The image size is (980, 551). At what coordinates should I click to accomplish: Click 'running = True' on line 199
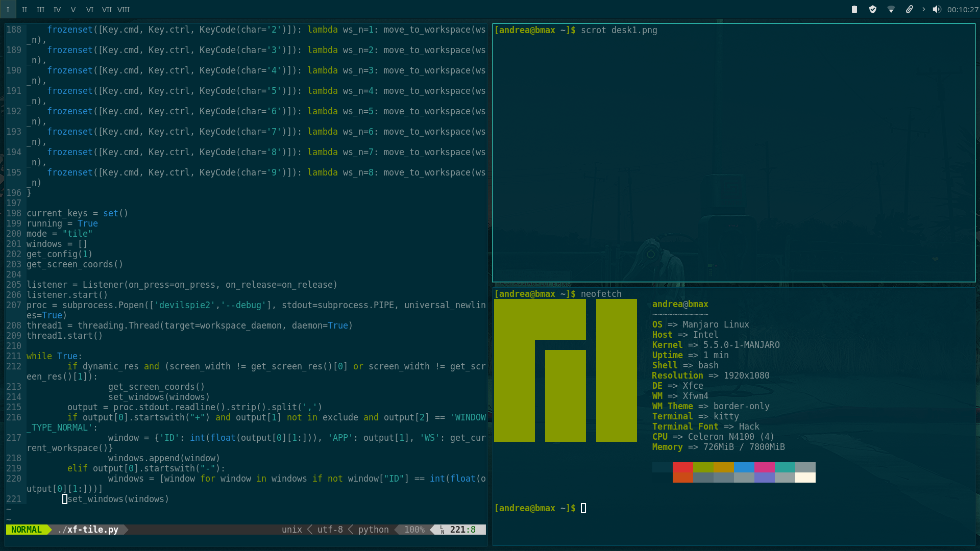pos(62,223)
